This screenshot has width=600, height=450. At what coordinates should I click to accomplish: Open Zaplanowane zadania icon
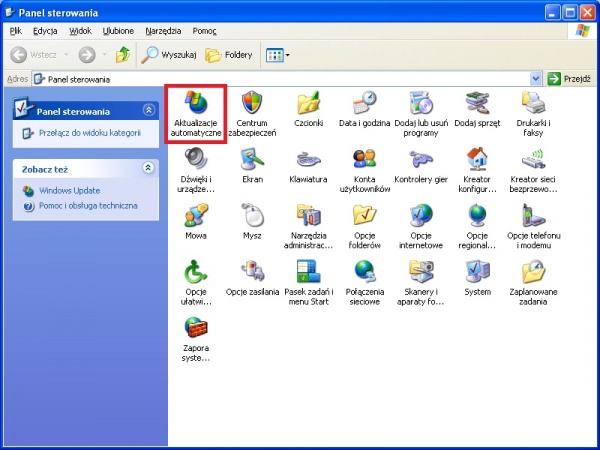533,282
